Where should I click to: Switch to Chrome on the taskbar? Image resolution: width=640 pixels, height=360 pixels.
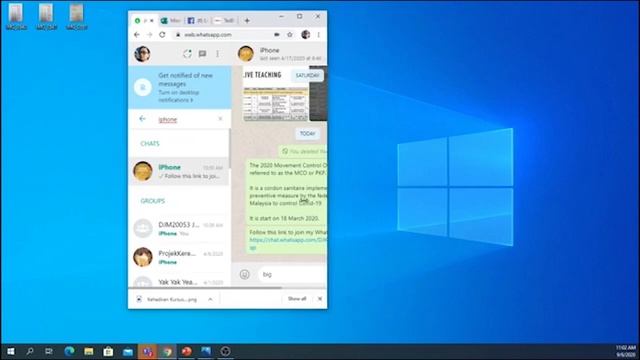[x=167, y=351]
